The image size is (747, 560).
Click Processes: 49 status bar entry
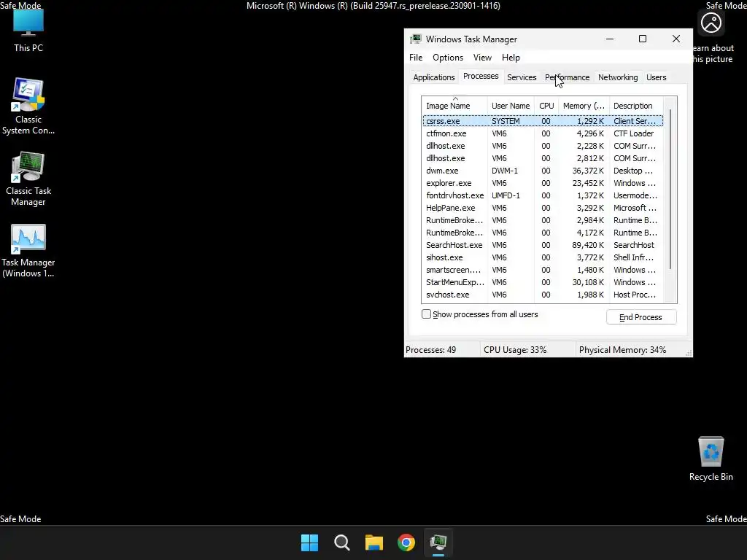tap(430, 350)
